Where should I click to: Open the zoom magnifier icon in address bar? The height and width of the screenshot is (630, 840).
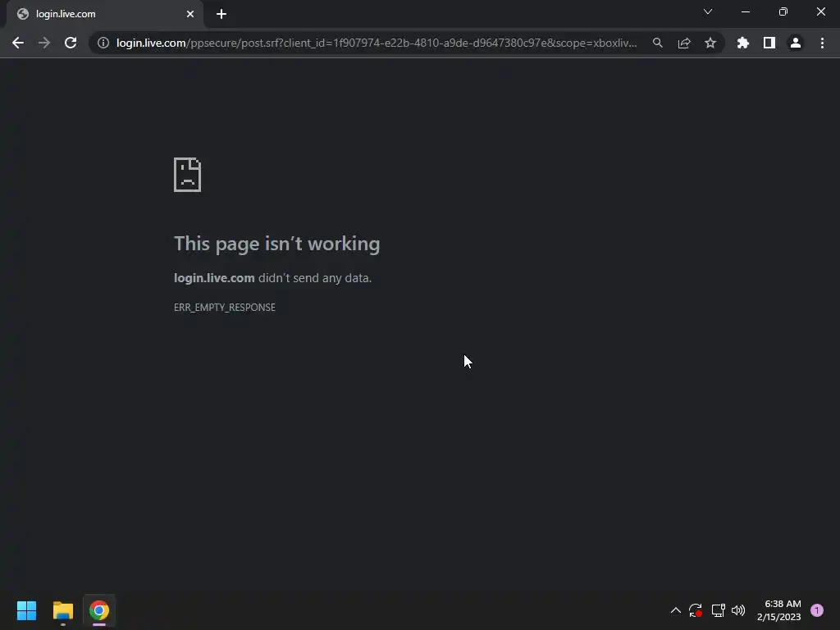pos(658,43)
